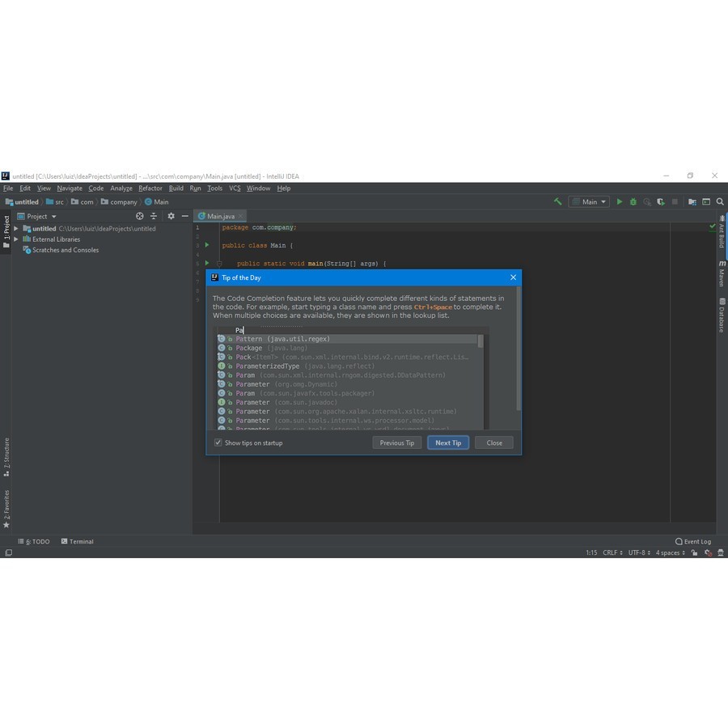
Task: Open the Refactor menu
Action: [150, 188]
